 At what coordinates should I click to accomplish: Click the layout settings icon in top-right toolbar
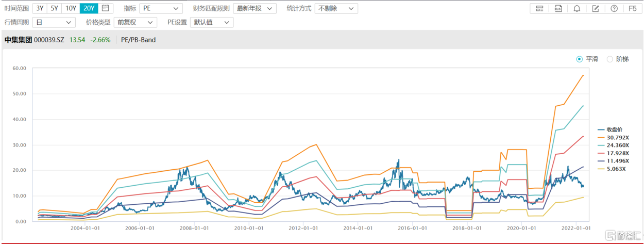coord(539,9)
